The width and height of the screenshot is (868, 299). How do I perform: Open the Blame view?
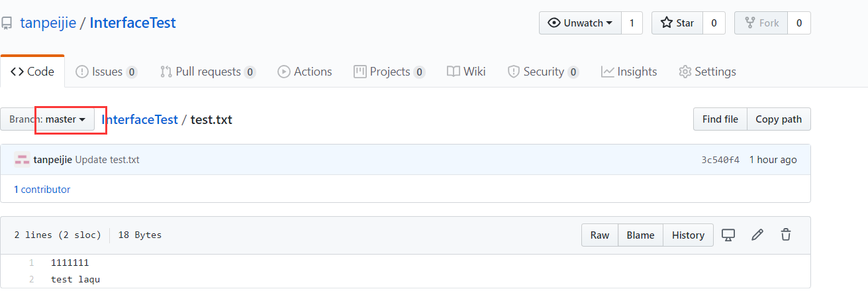[640, 235]
